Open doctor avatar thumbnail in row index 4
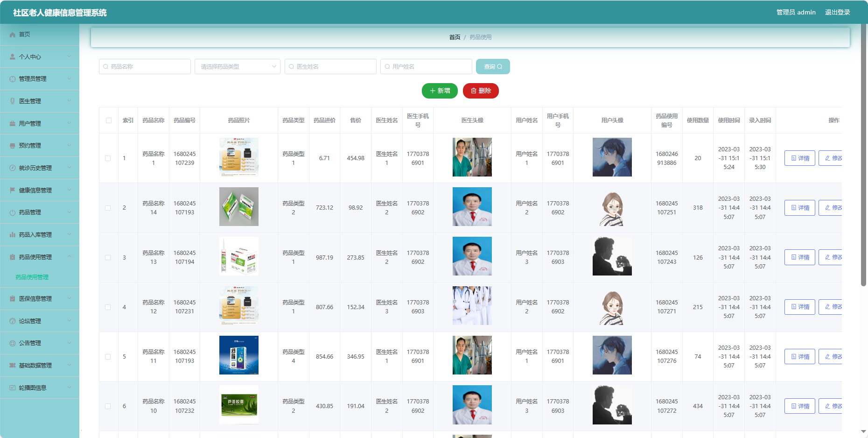Screen dimensions: 868x438 (x=472, y=306)
